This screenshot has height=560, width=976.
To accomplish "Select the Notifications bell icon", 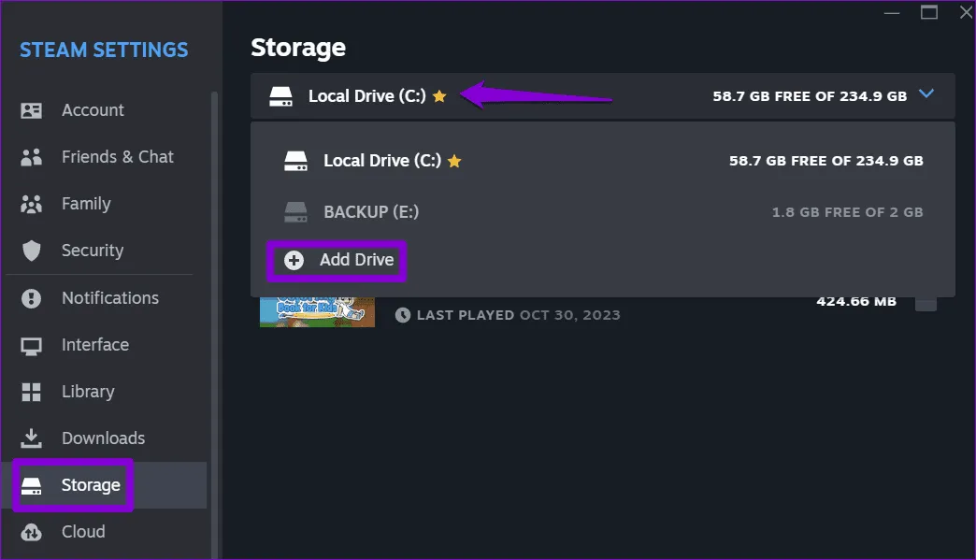I will click(x=32, y=297).
